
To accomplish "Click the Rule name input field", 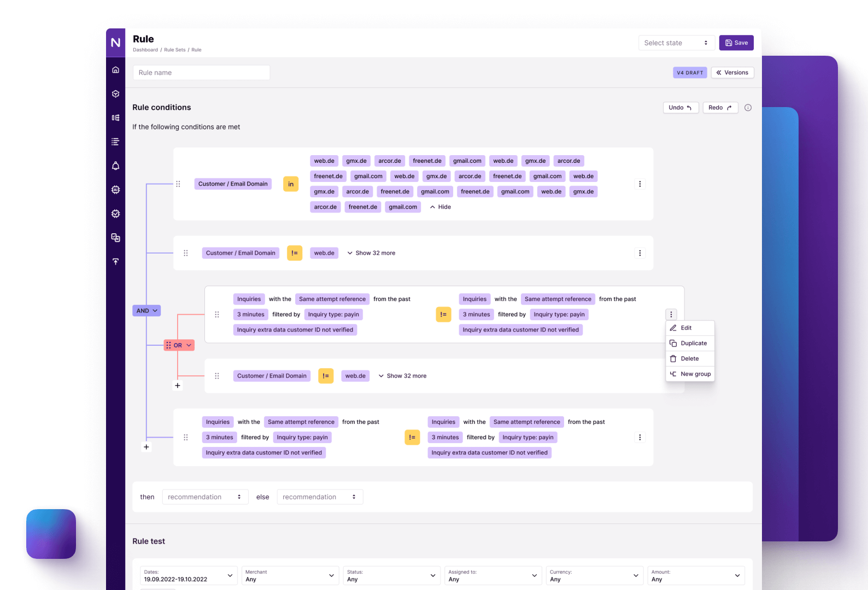I will click(x=201, y=73).
